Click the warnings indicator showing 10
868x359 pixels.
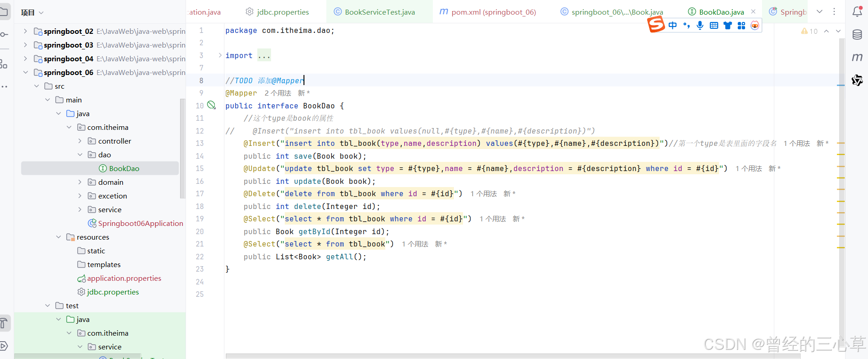tap(809, 31)
